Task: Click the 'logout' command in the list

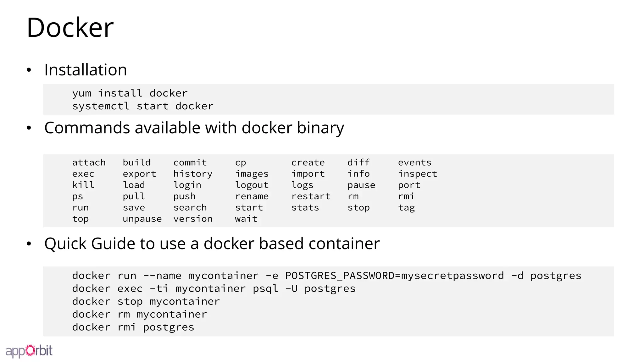Action: pyautogui.click(x=252, y=185)
